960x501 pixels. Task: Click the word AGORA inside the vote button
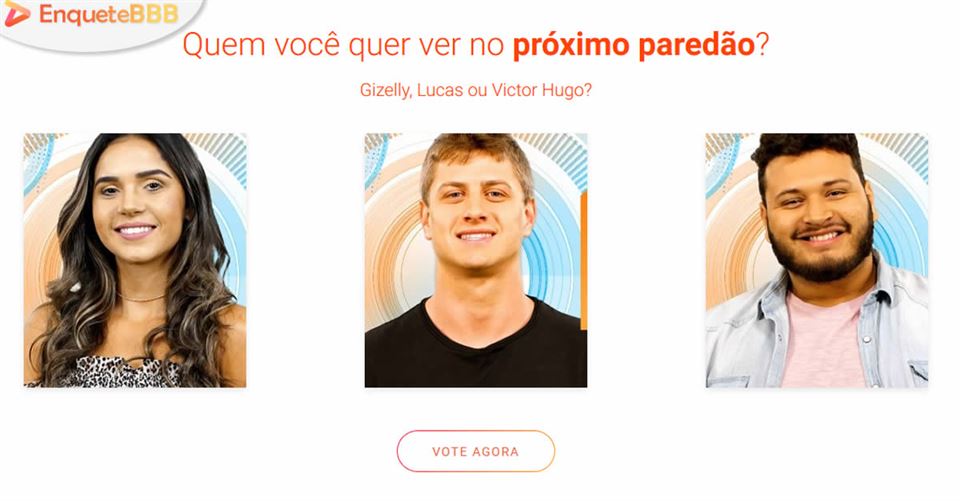click(x=495, y=452)
